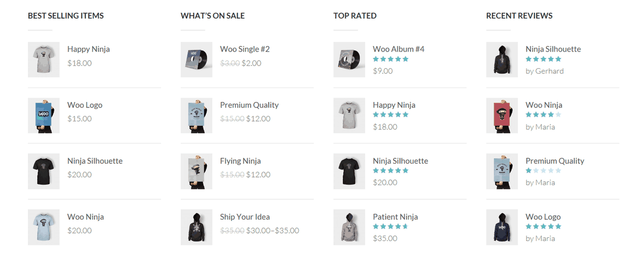Image resolution: width=644 pixels, height=255 pixels.
Task: Open the Flying Ninja product link
Action: pyautogui.click(x=241, y=161)
